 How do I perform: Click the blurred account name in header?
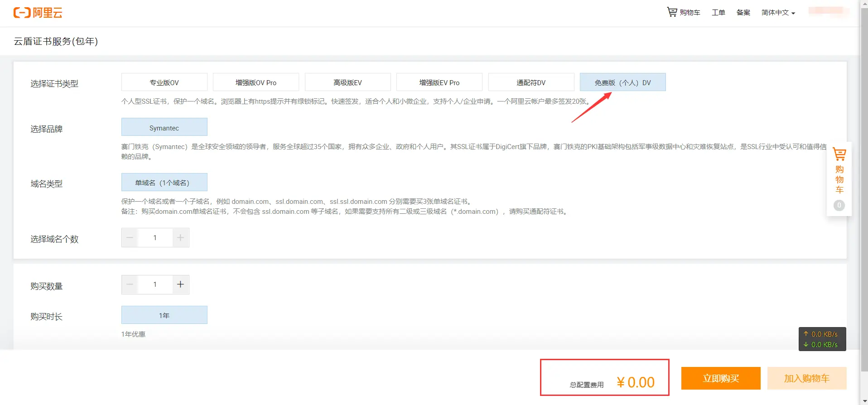827,11
